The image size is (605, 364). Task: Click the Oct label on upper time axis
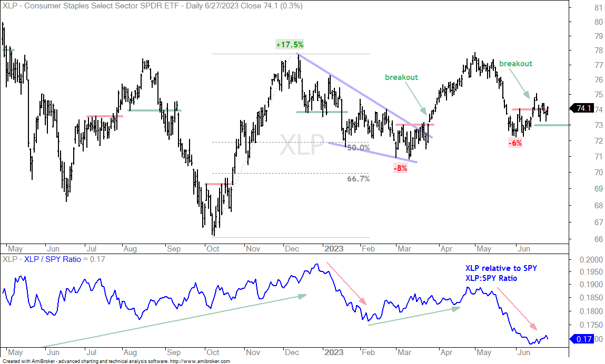[x=213, y=249]
